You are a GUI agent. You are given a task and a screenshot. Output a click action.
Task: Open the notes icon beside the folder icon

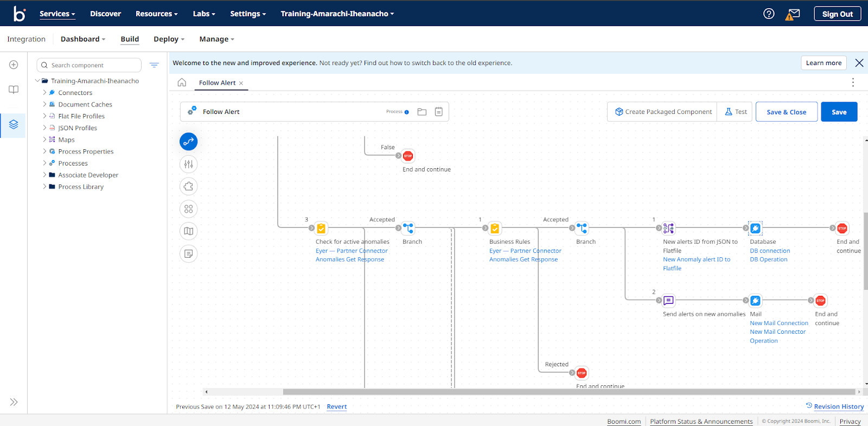439,112
